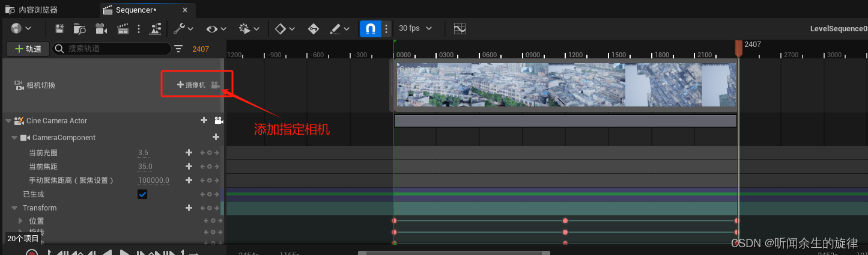868x255 pixels.
Task: Click the auto-key diamond with key icon
Action: pos(313,28)
